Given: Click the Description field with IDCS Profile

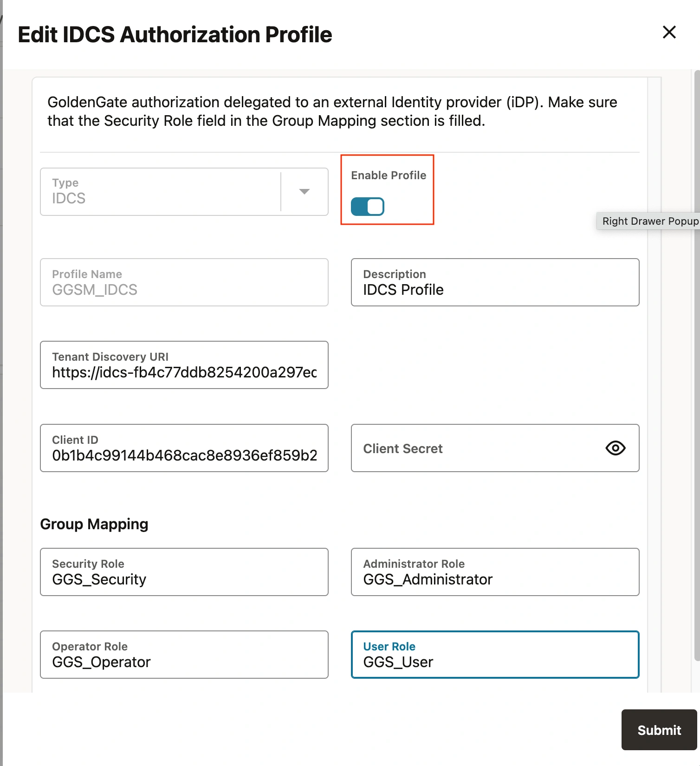Looking at the screenshot, I should [x=495, y=282].
